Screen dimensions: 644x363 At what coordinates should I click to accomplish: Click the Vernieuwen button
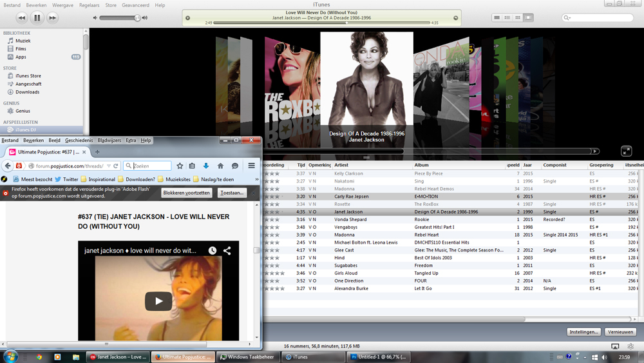click(620, 332)
